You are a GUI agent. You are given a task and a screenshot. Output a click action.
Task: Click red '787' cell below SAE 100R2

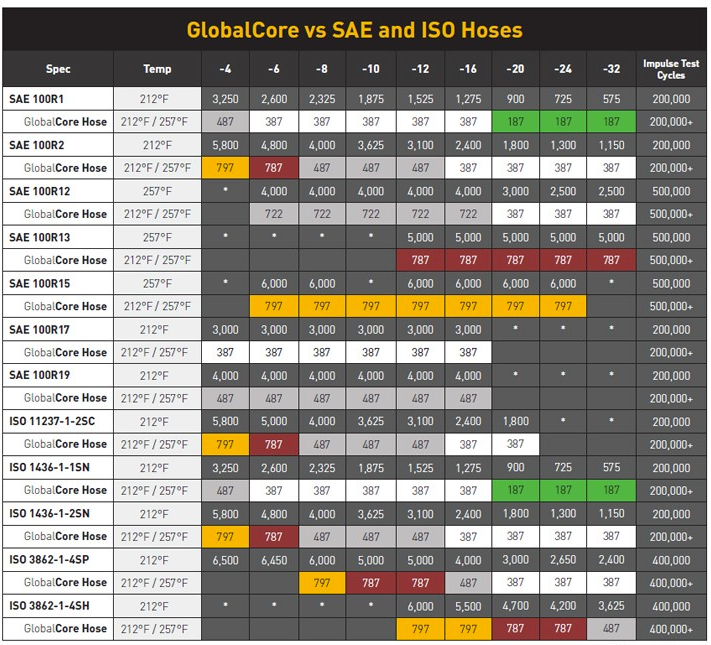273,168
